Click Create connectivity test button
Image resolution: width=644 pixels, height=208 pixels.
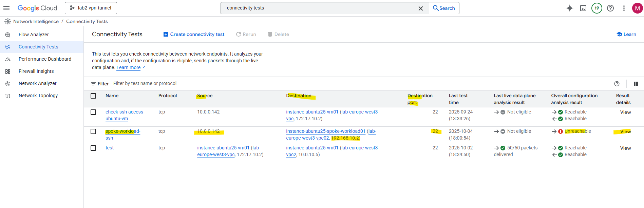tap(194, 34)
